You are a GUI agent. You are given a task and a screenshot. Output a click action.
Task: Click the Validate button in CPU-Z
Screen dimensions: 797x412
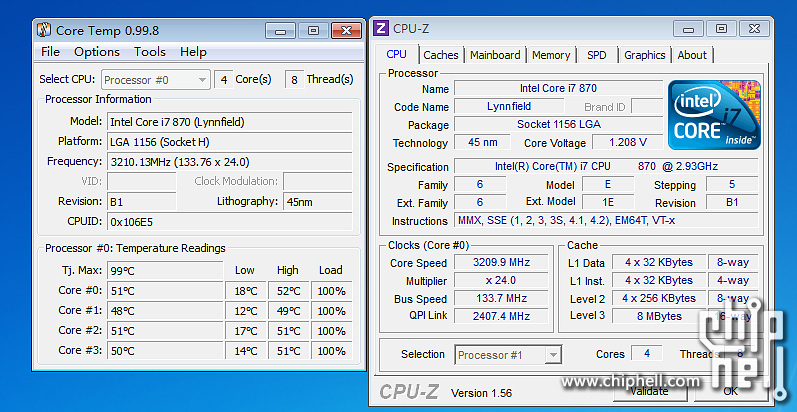(x=649, y=391)
